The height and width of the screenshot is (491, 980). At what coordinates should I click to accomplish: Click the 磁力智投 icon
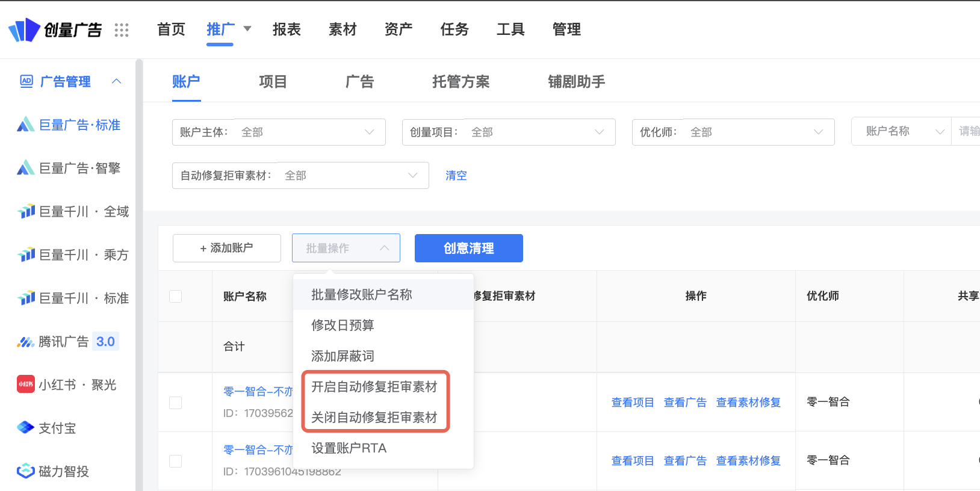point(26,471)
